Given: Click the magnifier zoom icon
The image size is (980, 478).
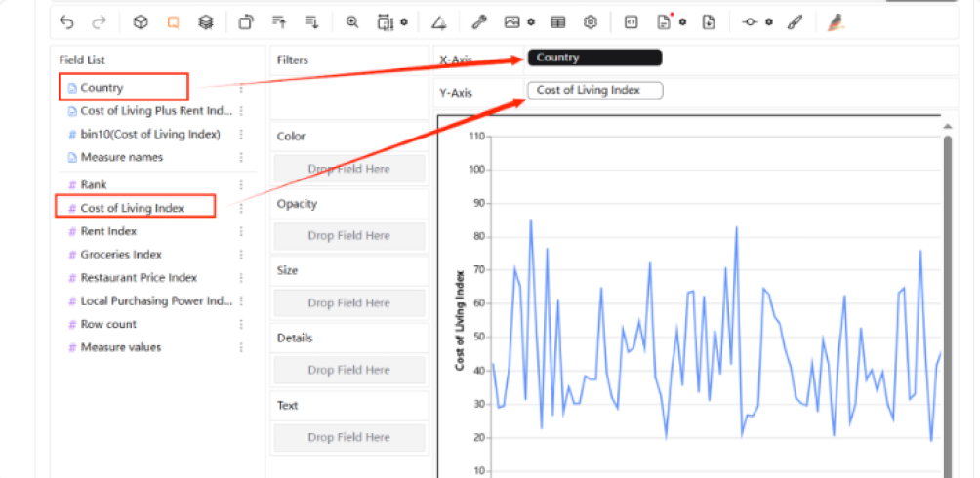Looking at the screenshot, I should (x=352, y=22).
